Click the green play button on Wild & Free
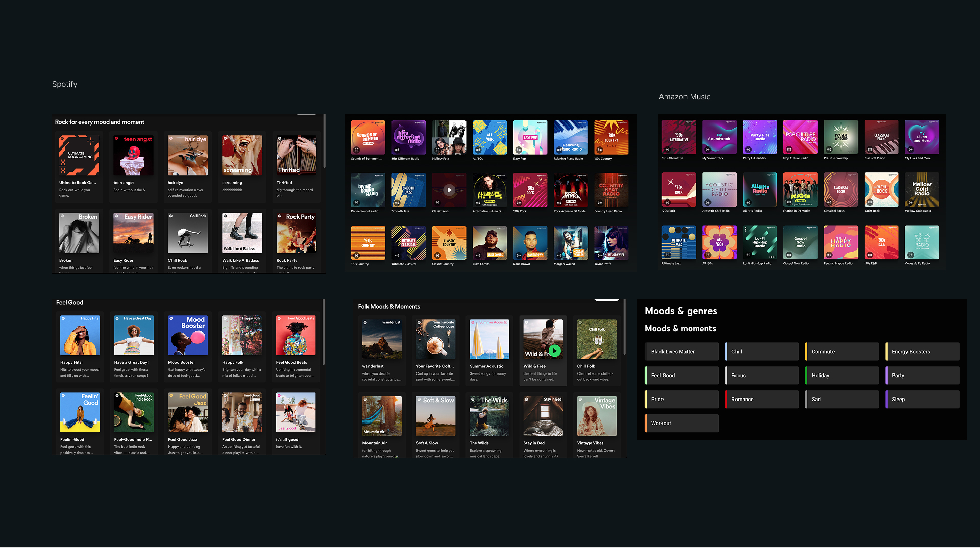980x548 pixels. coord(555,351)
